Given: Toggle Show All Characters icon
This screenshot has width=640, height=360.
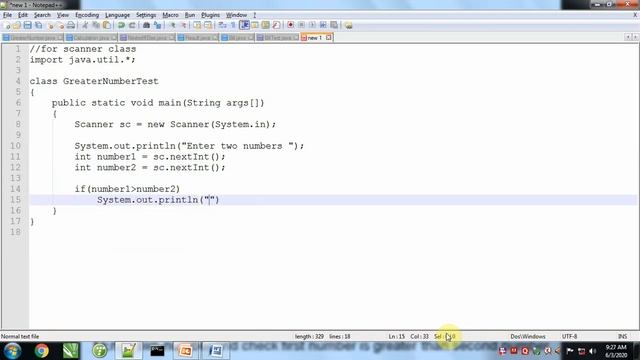Looking at the screenshot, I should point(233,25).
